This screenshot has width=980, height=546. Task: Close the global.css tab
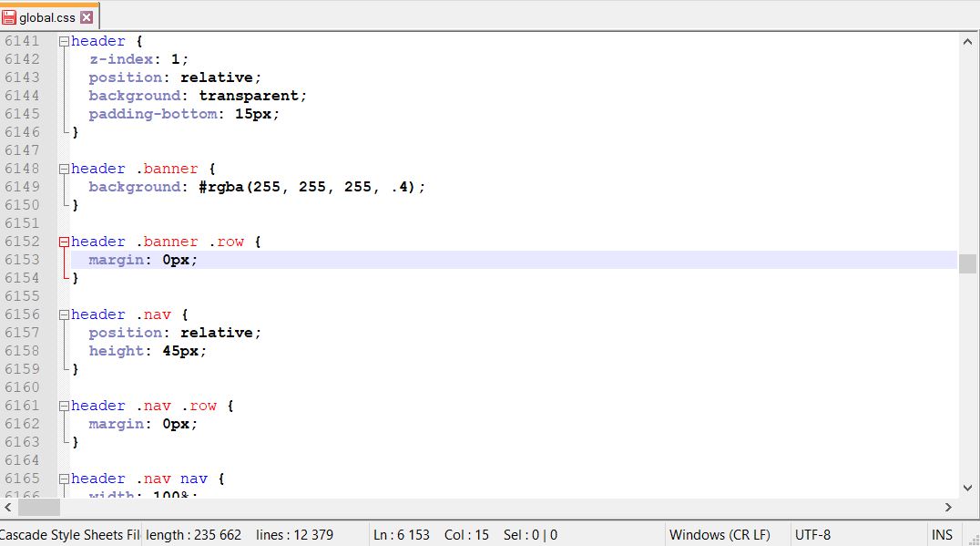87,17
